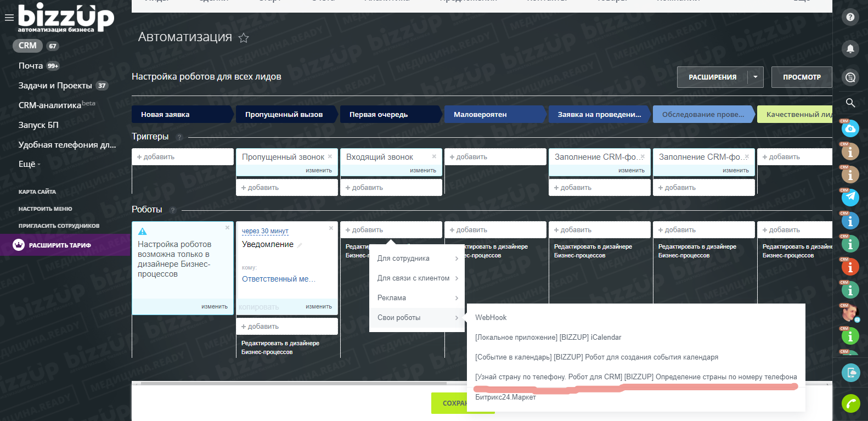This screenshot has width=868, height=421.
Task: Select the Новая заявка stage header
Action: pyautogui.click(x=183, y=114)
